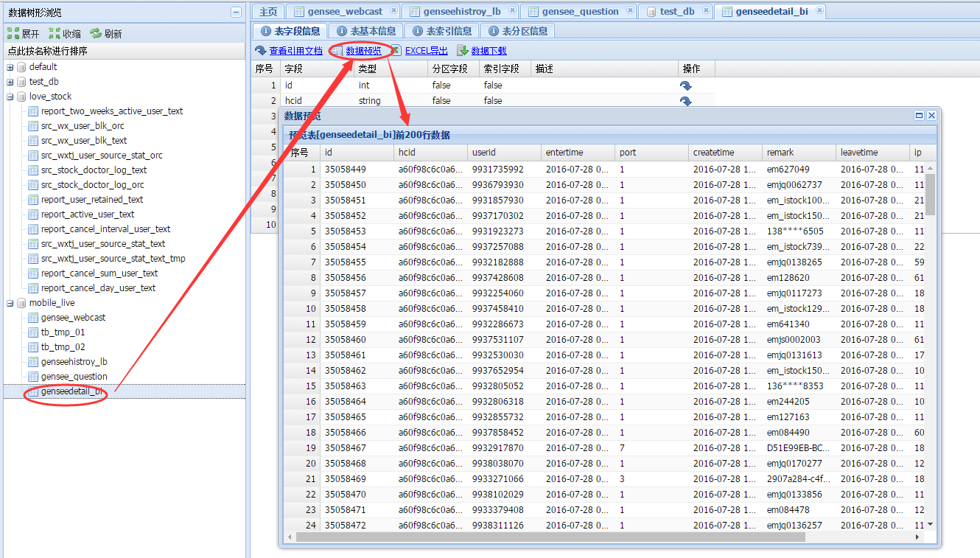Click the 数据下载 download icon
Image resolution: width=980 pixels, height=558 pixels.
463,51
